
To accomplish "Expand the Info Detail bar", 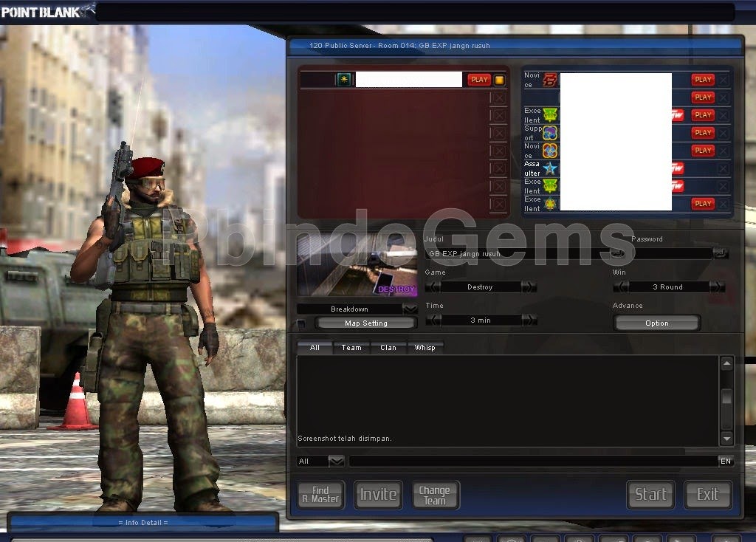I will pyautogui.click(x=143, y=522).
